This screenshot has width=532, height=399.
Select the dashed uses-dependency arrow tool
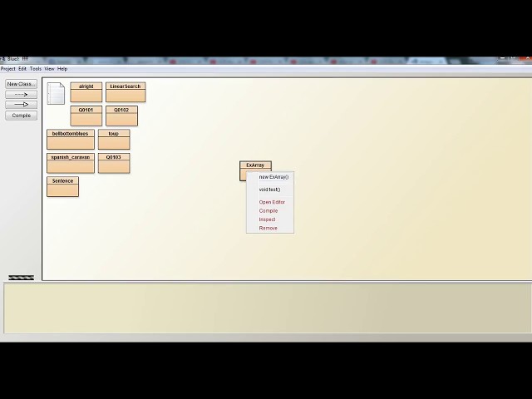22,95
